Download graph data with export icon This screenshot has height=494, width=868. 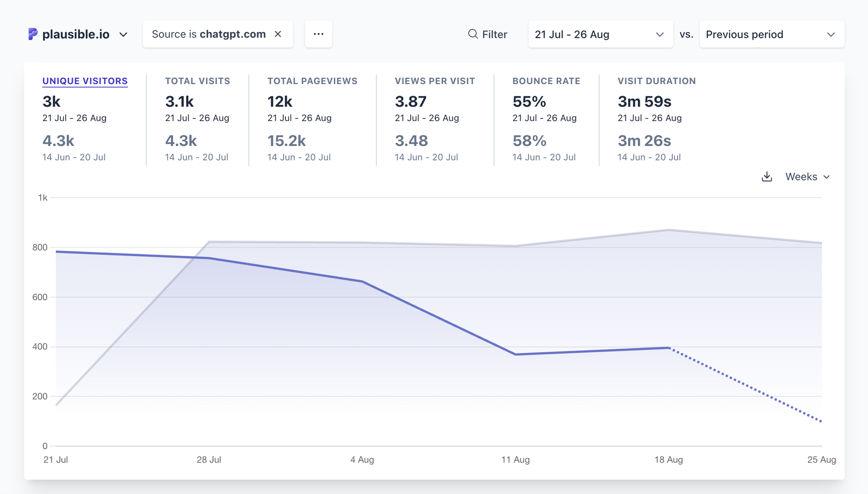point(767,177)
